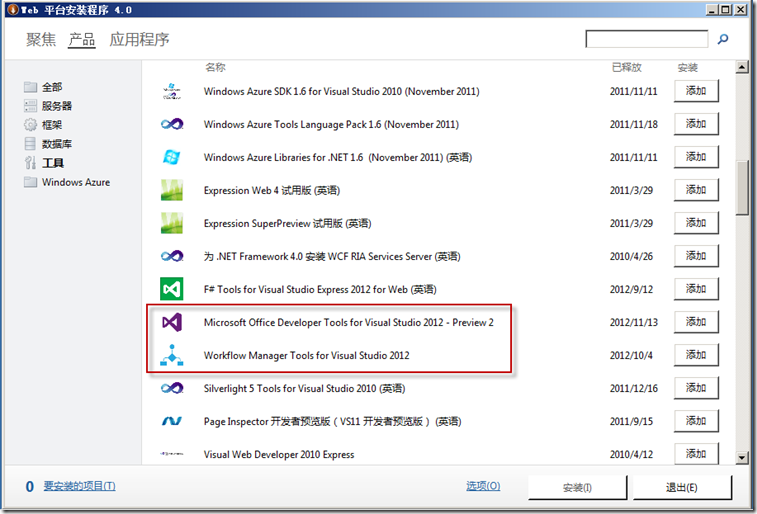Click the release date 2012/11/13
This screenshot has height=514, width=757.
tap(633, 322)
